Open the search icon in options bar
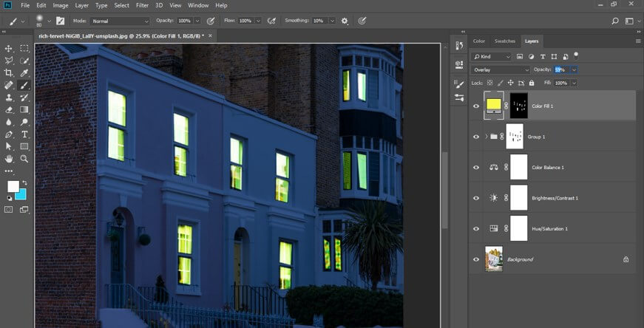 click(x=615, y=21)
